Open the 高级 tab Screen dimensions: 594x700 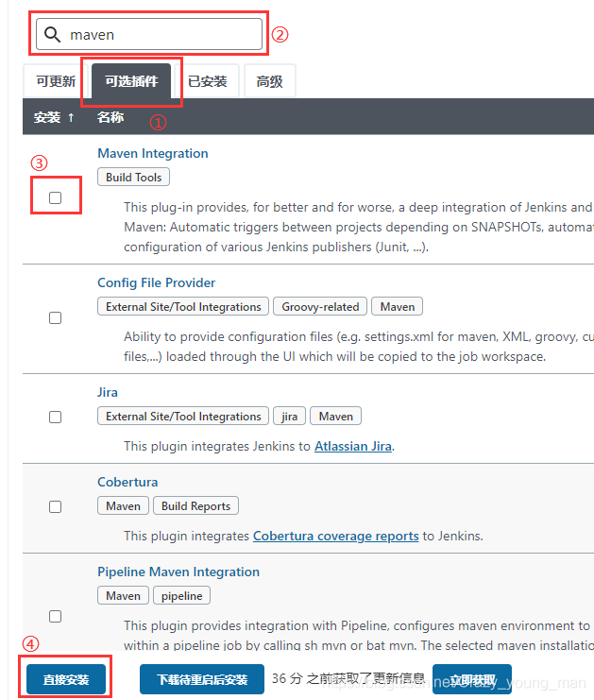click(x=269, y=81)
